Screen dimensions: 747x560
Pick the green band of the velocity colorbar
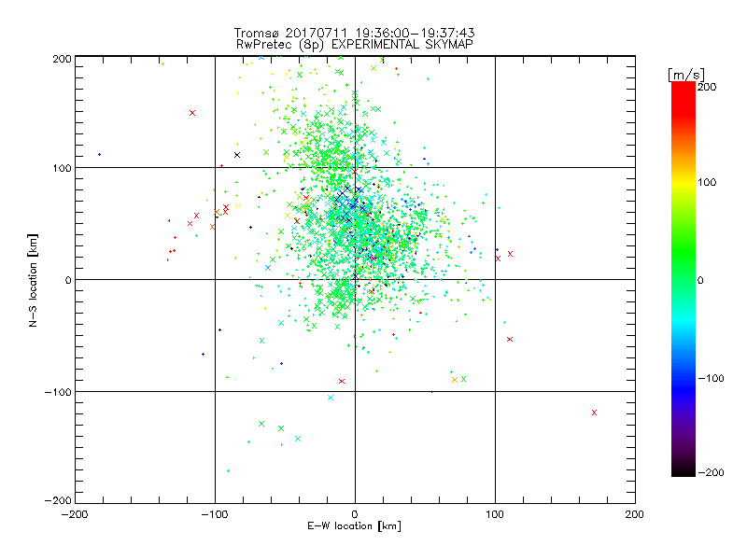click(x=684, y=252)
